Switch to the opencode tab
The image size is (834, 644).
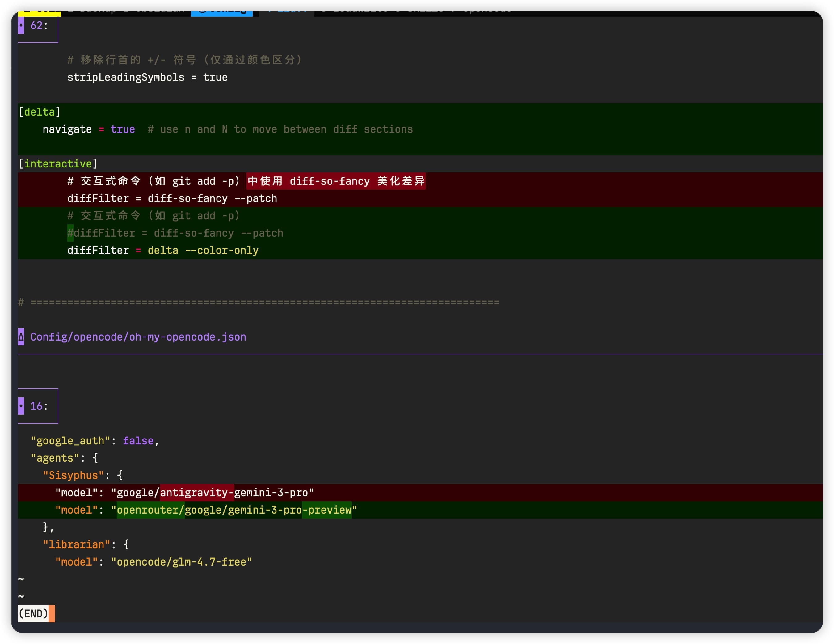[484, 8]
